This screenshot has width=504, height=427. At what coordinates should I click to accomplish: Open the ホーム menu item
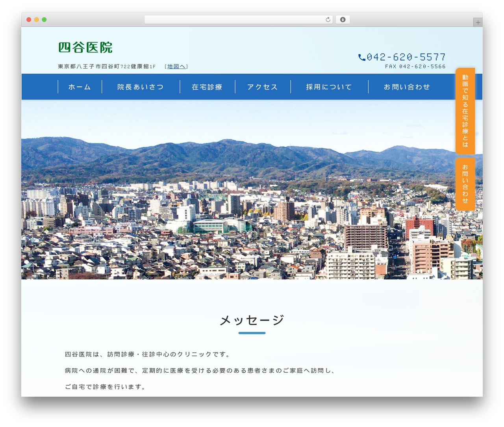click(x=80, y=87)
